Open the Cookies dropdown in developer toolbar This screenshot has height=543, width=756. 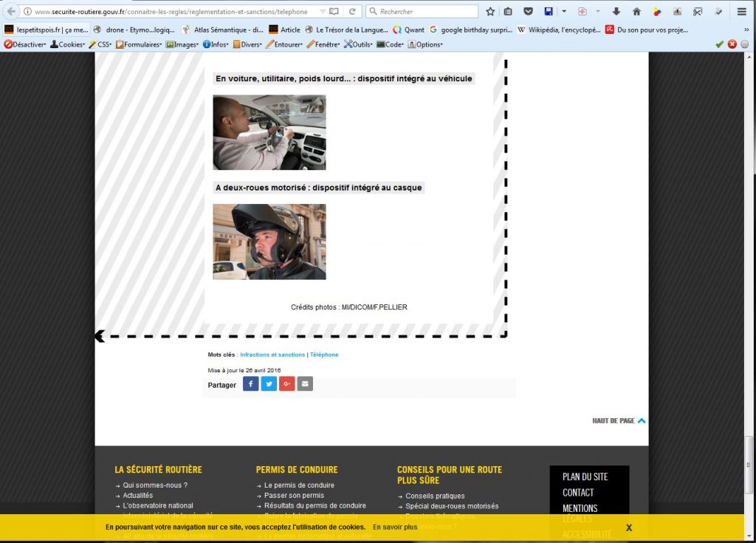pyautogui.click(x=67, y=44)
